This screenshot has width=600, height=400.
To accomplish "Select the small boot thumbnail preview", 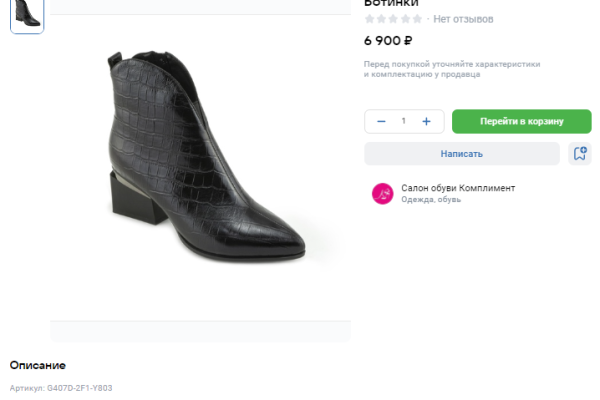I will click(27, 14).
